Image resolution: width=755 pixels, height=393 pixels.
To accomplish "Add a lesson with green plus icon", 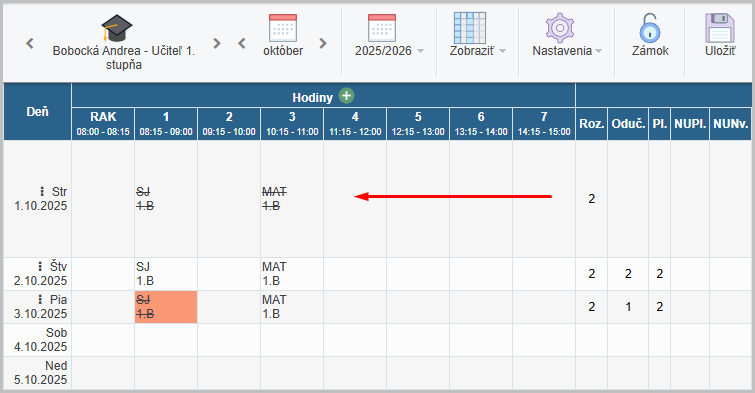I will click(x=346, y=96).
